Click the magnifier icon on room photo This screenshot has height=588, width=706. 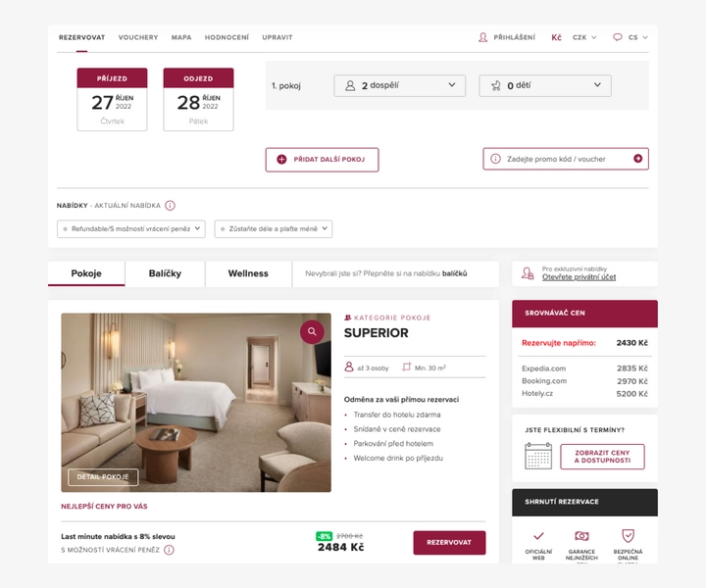pyautogui.click(x=312, y=332)
